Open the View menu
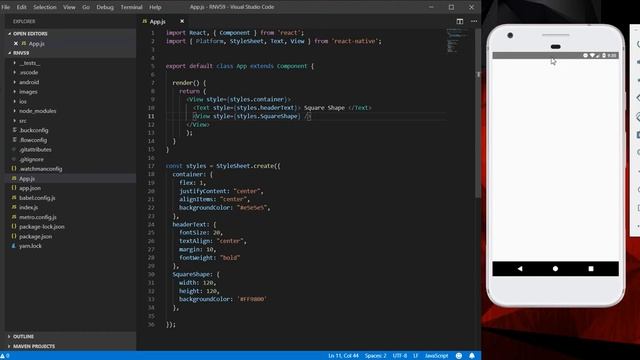 [69, 7]
